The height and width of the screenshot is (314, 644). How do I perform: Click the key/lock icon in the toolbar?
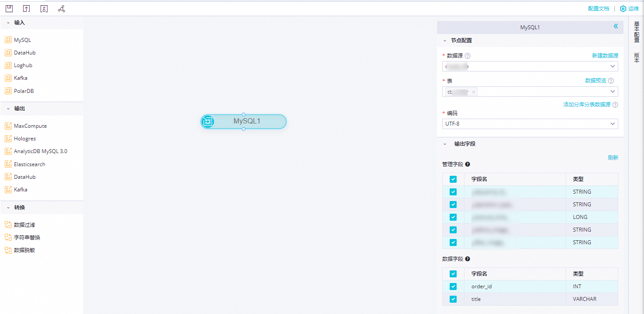click(44, 9)
